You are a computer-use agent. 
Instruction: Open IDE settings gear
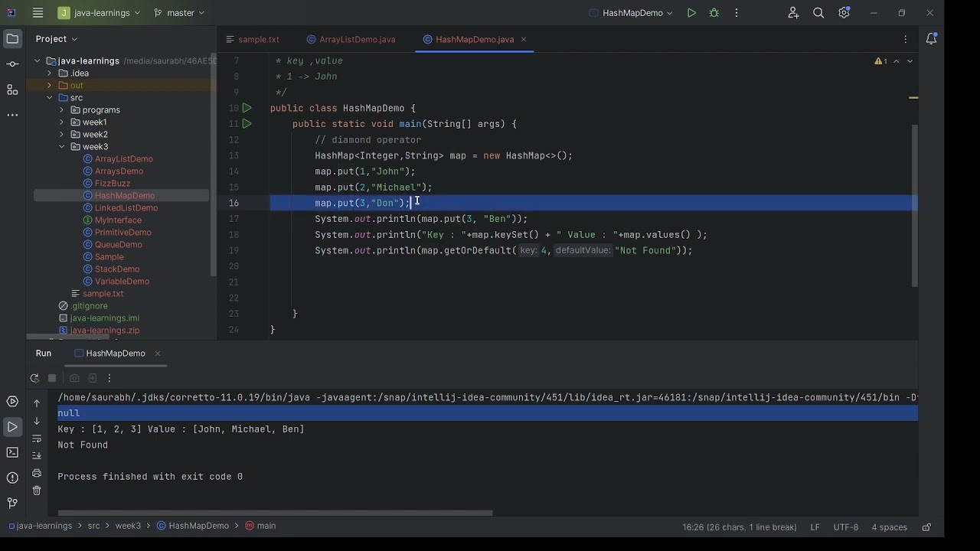[x=844, y=13]
